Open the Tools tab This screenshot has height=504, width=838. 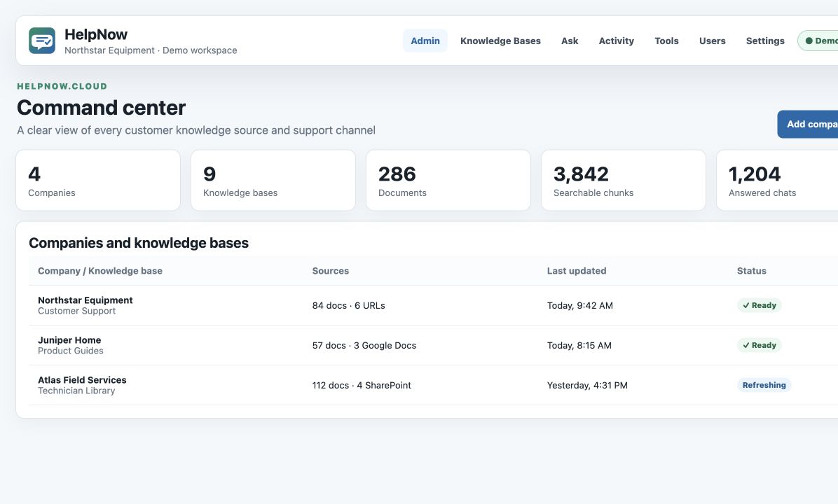[x=666, y=41]
